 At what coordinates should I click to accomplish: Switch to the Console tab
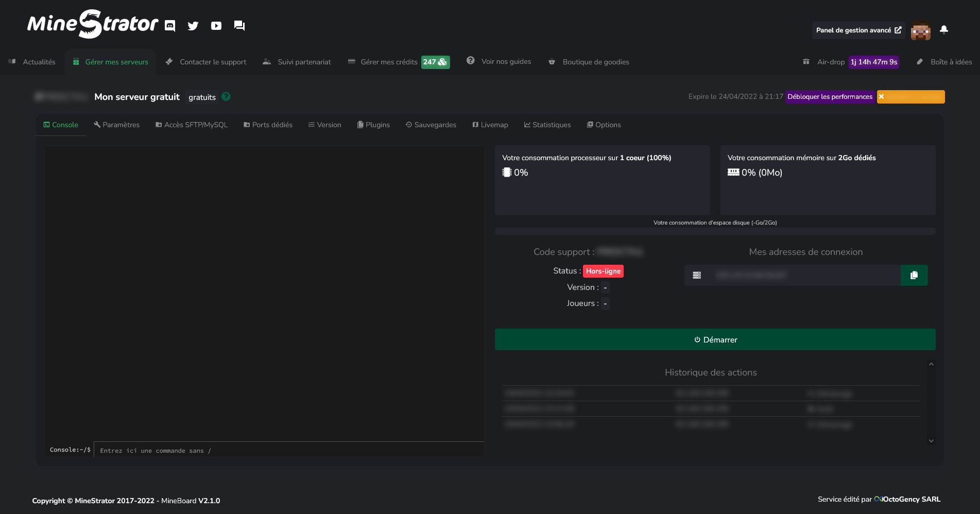(x=61, y=125)
